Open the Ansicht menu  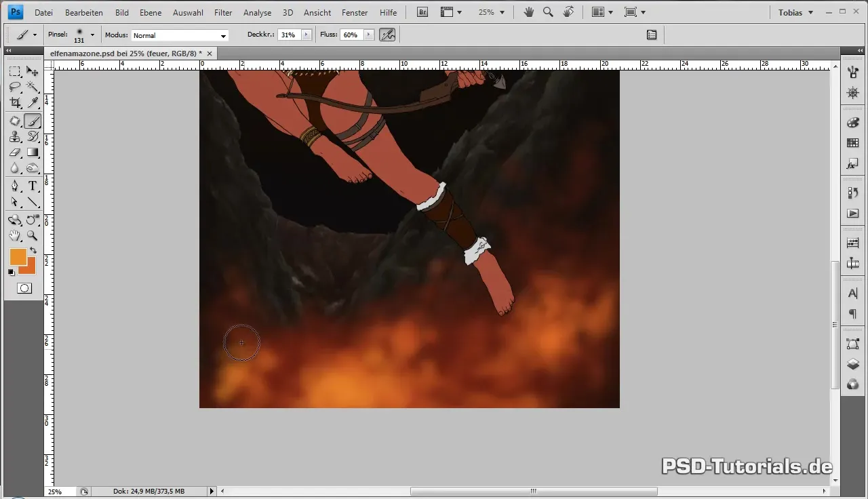(x=317, y=12)
